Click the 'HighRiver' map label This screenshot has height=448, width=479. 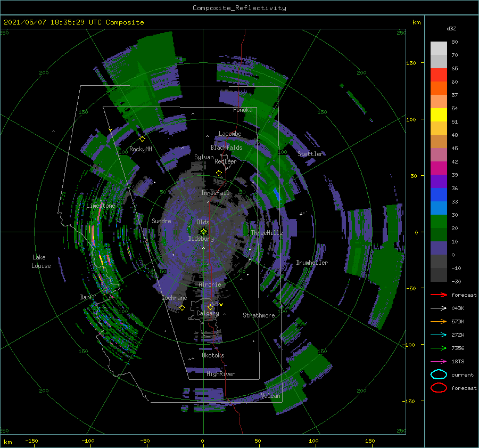tap(221, 374)
